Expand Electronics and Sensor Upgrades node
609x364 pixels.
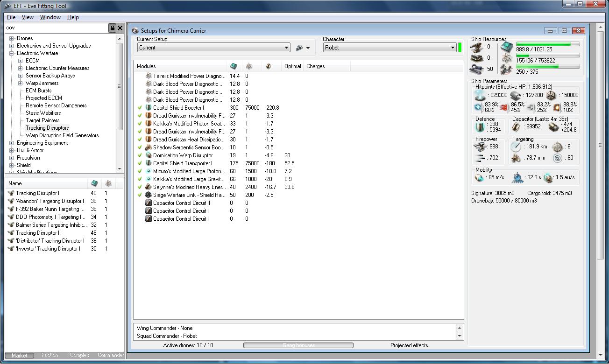pos(12,46)
